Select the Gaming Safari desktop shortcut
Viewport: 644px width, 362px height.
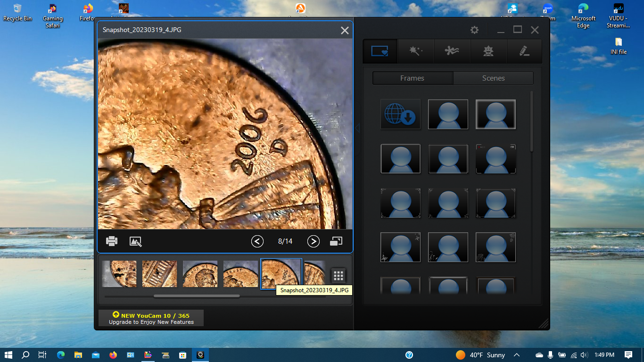click(x=53, y=16)
